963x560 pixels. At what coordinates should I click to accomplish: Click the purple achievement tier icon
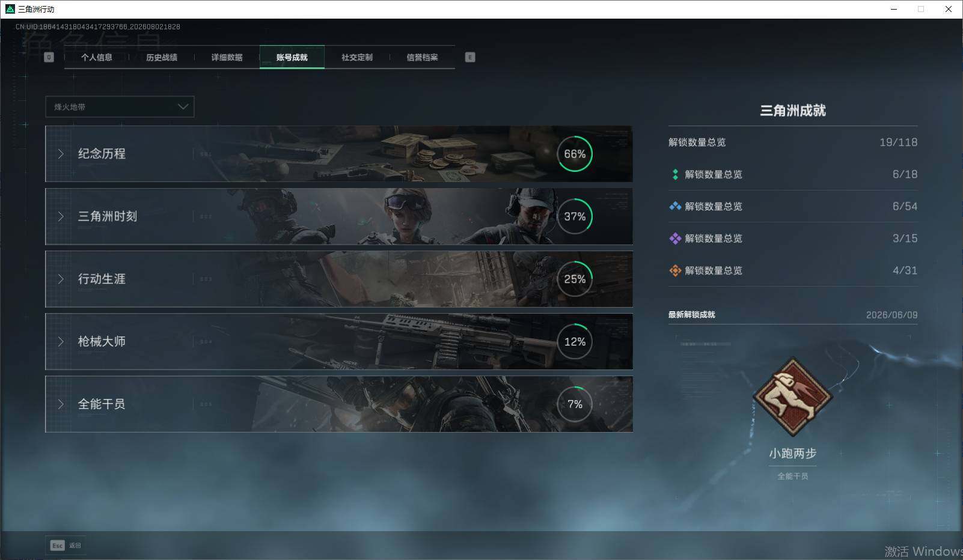coord(675,239)
